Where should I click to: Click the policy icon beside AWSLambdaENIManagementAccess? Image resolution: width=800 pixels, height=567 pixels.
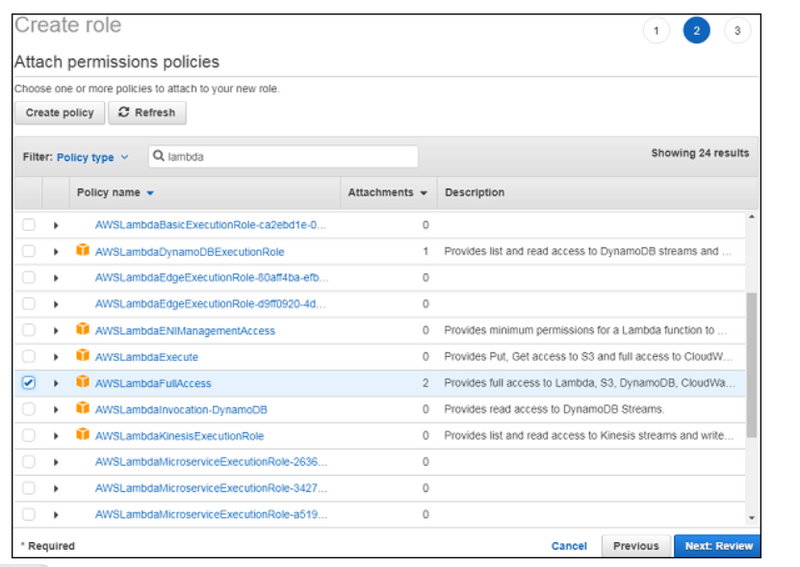pos(83,330)
